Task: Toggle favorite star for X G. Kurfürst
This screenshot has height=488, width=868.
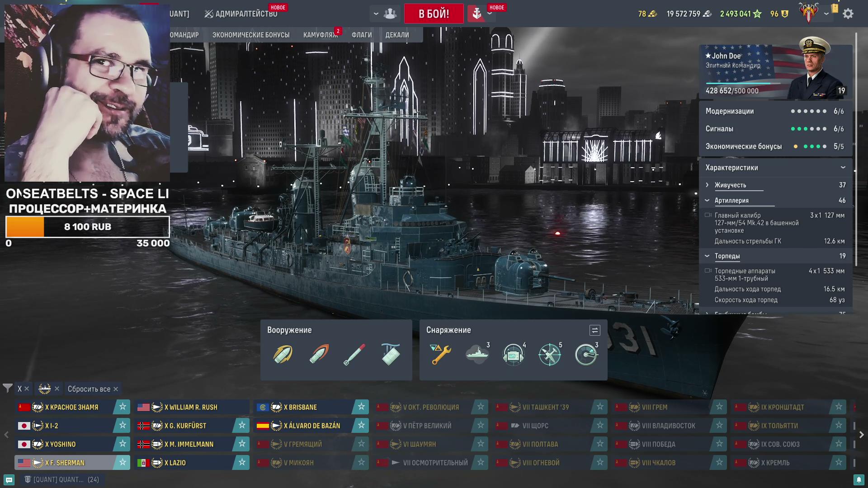Action: pyautogui.click(x=242, y=425)
